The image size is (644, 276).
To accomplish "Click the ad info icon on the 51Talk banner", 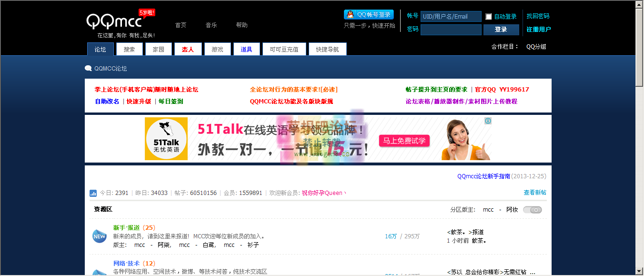I will point(488,122).
